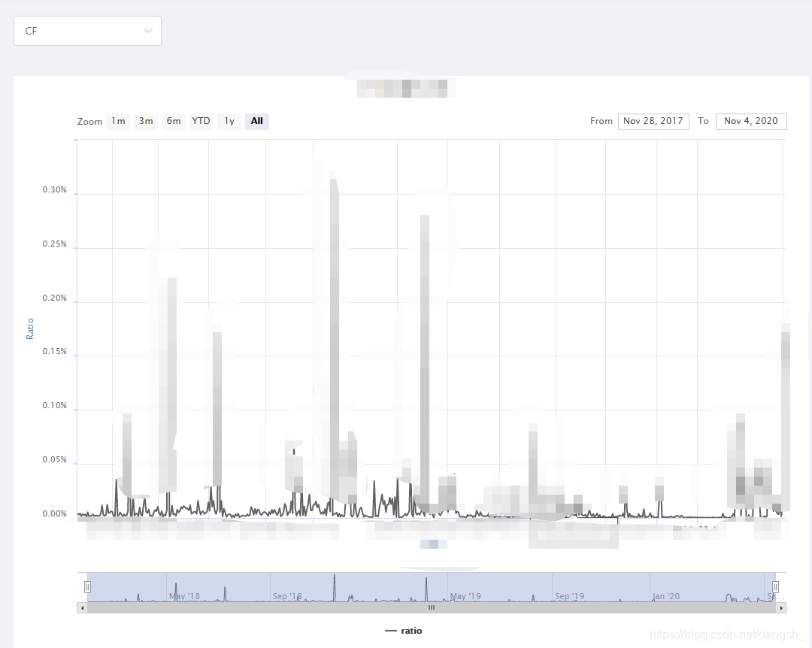Click the Ratio axis title label
The width and height of the screenshot is (812, 648).
click(30, 329)
